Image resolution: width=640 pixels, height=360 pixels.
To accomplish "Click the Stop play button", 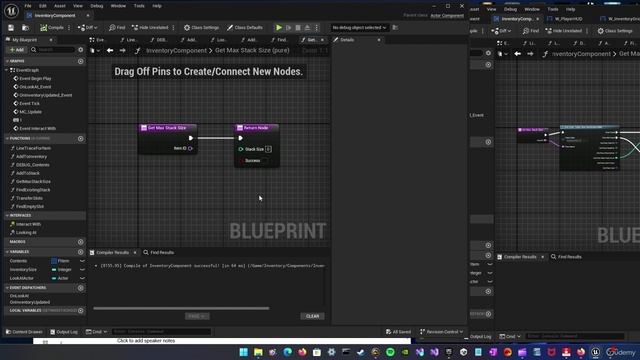I will 298,28.
